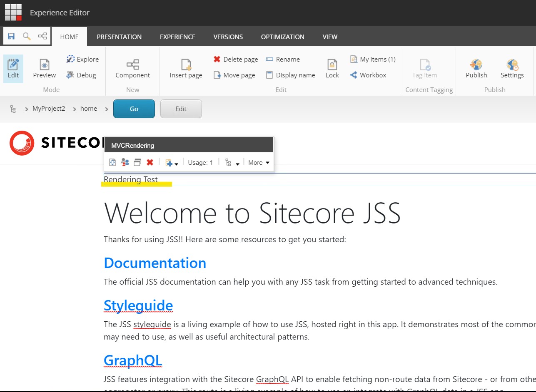Open insert component dropdown in MVCRendering toolbar
This screenshot has width=536, height=392.
click(172, 162)
